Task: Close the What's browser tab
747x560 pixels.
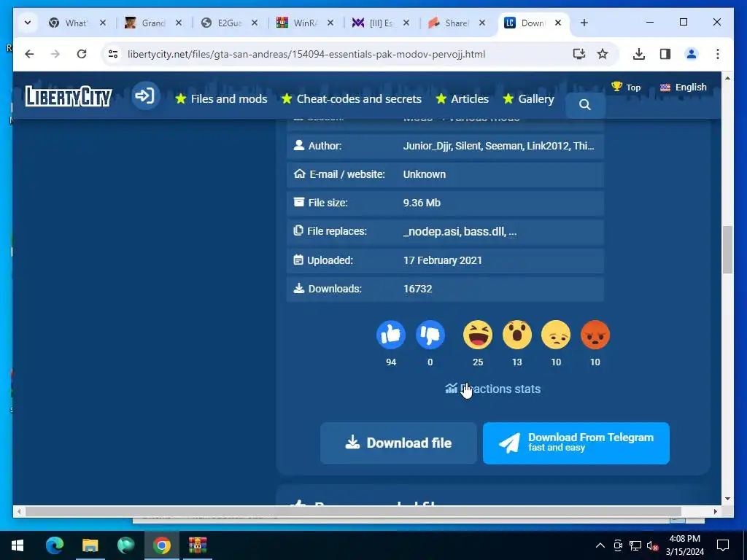Action: (102, 23)
